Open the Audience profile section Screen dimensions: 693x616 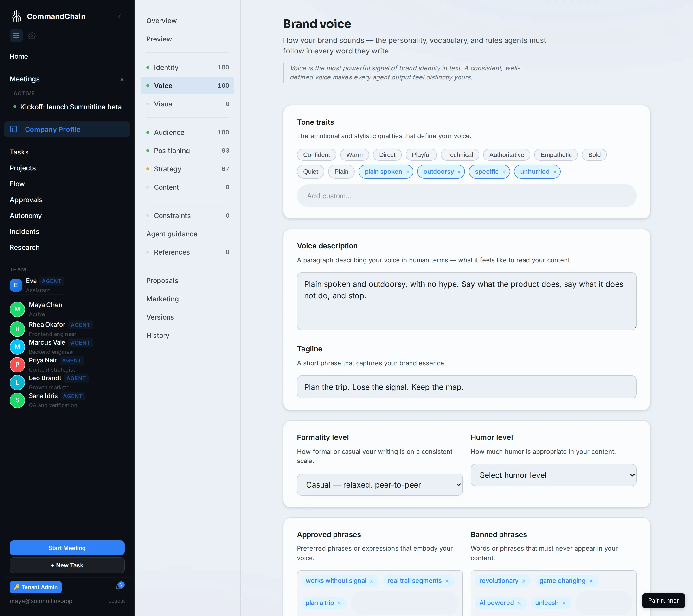[187, 132]
